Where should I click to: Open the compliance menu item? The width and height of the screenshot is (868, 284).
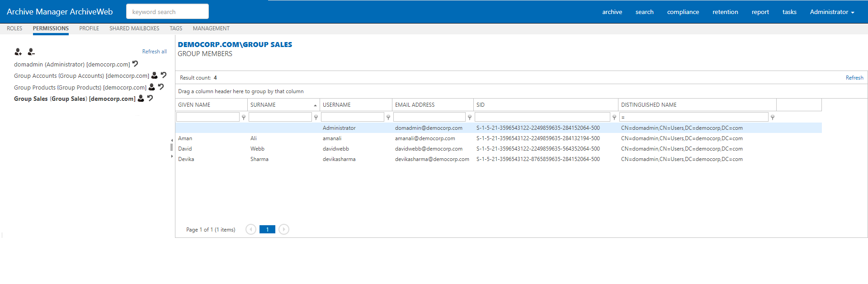point(683,12)
